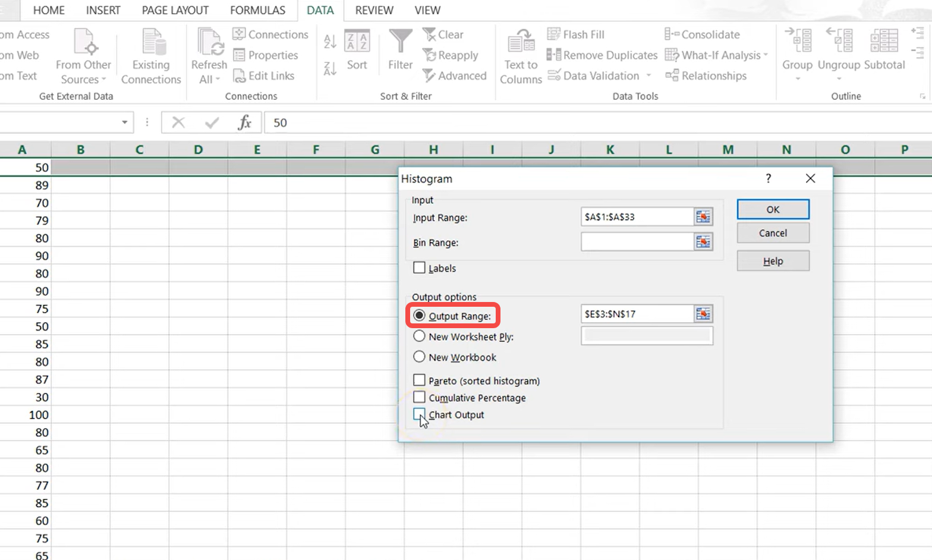Enable Pareto sorted histogram

(419, 380)
